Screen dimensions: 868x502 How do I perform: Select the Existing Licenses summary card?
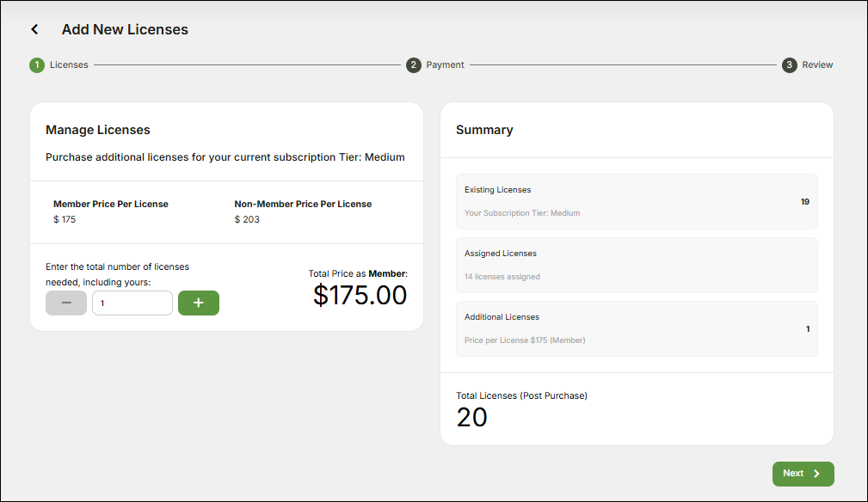coord(637,201)
